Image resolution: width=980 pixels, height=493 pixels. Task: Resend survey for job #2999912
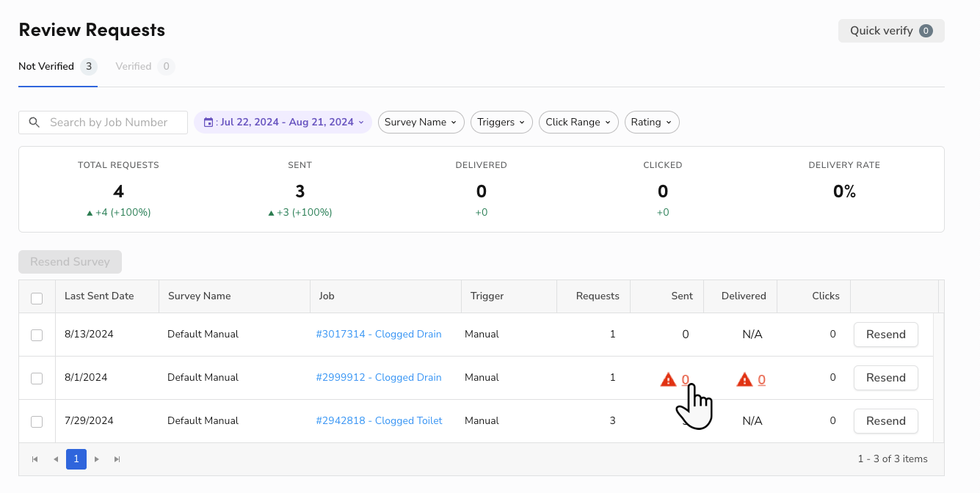point(885,378)
